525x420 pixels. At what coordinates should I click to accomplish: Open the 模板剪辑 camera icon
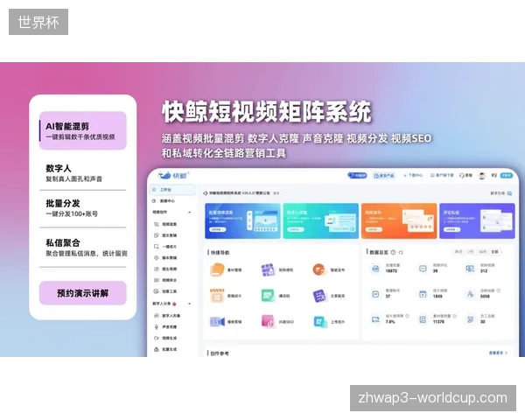pyautogui.click(x=217, y=322)
